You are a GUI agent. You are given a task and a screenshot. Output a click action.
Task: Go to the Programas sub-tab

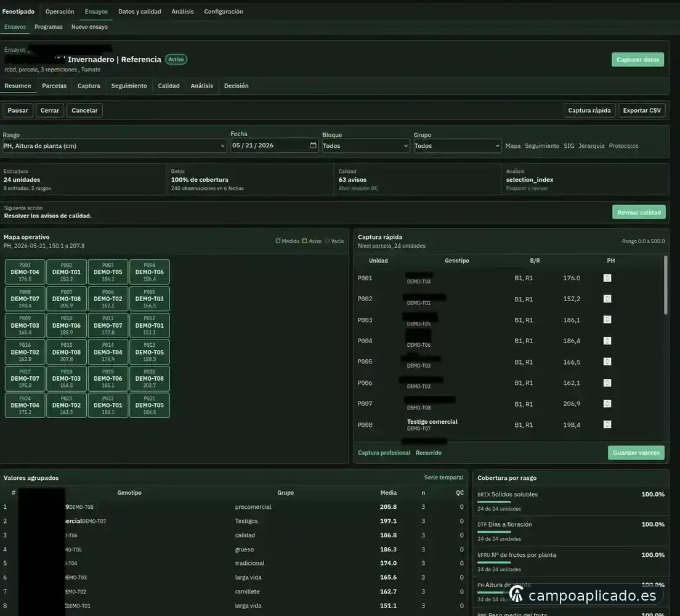49,27
